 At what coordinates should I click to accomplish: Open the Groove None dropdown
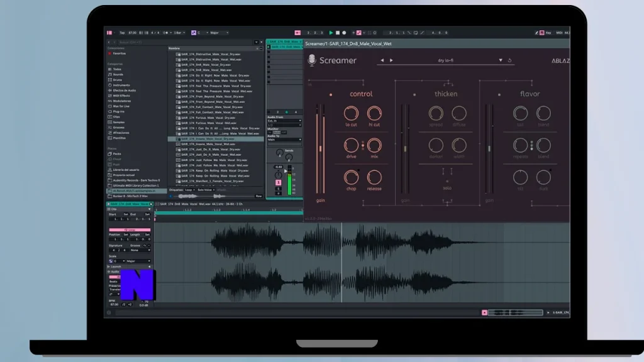140,250
